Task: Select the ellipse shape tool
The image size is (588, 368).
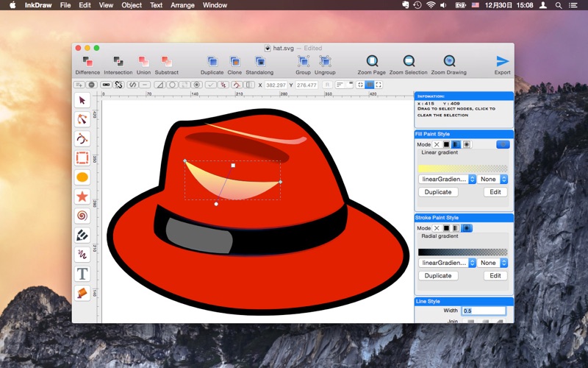Action: click(x=82, y=177)
